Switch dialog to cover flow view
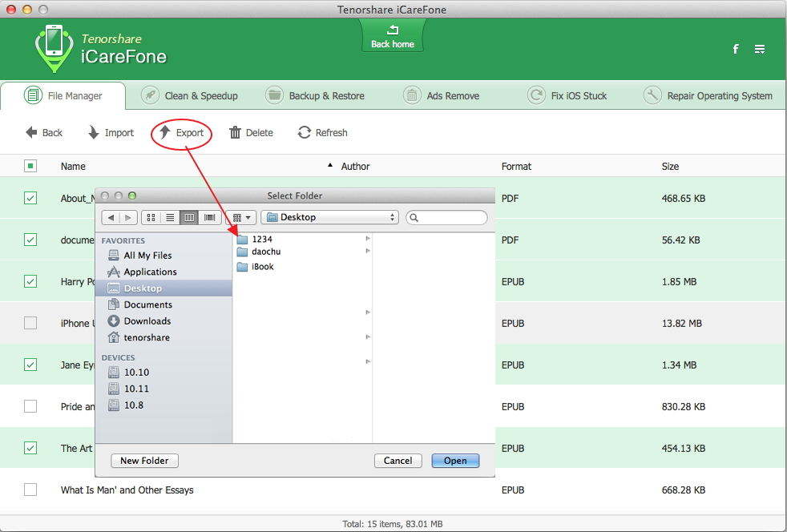Viewport: 787px width, 532px height. pyautogui.click(x=209, y=217)
